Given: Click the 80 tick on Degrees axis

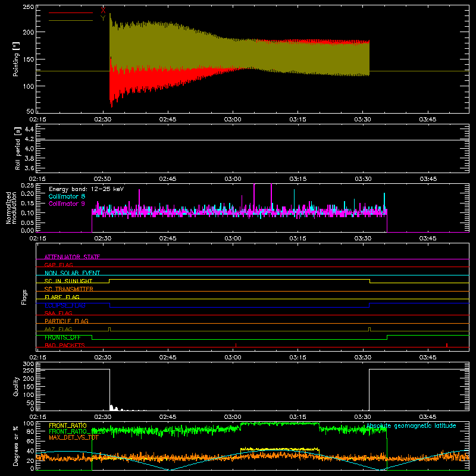Looking at the screenshot, I should pyautogui.click(x=31, y=431).
